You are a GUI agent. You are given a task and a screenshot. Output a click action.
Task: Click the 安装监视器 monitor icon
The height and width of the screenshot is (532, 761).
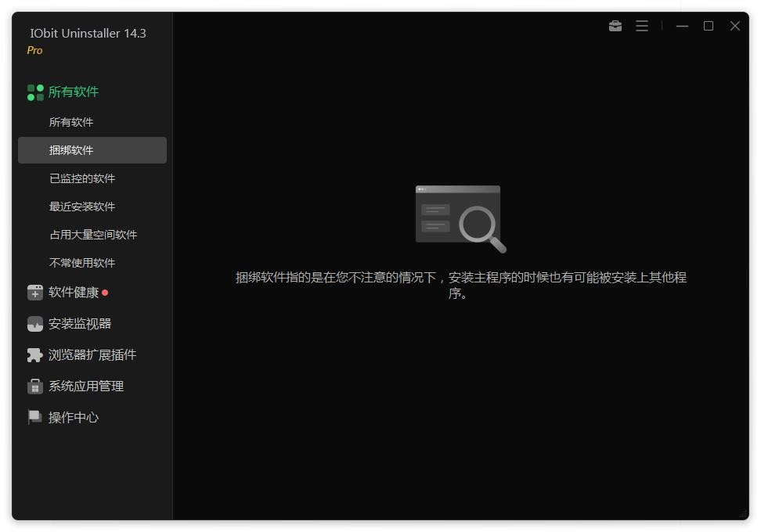click(35, 324)
